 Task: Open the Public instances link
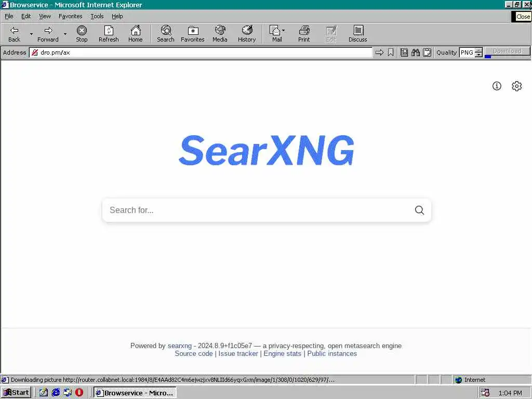coord(332,353)
